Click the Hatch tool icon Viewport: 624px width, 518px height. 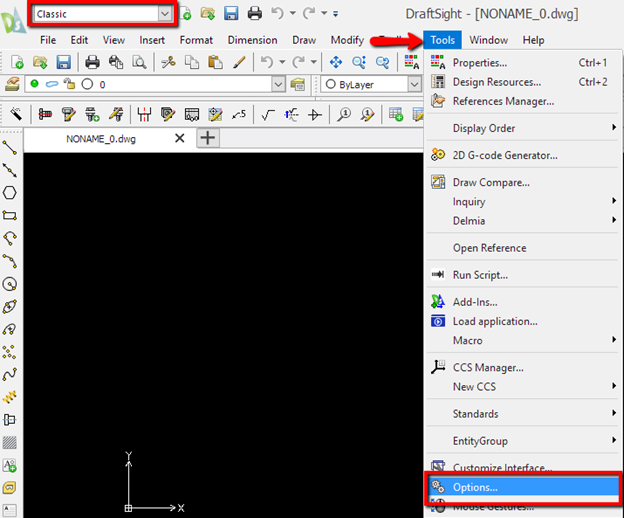10,442
